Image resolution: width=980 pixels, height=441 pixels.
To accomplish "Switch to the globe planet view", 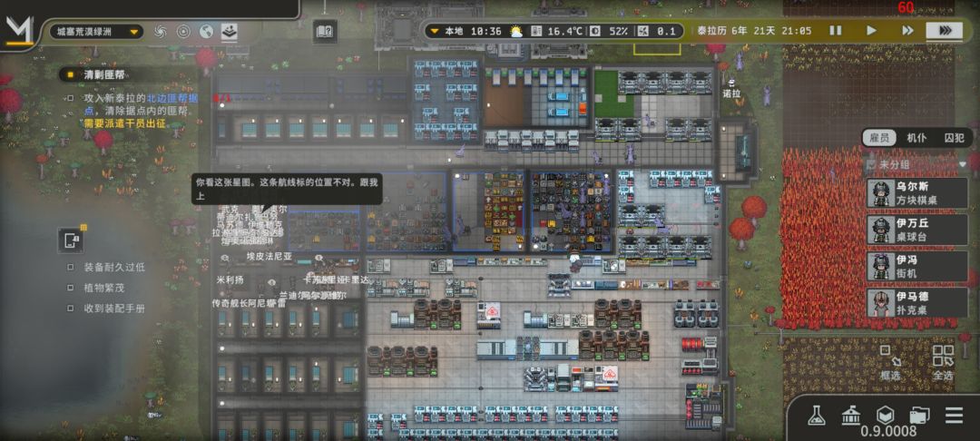I will click(206, 32).
